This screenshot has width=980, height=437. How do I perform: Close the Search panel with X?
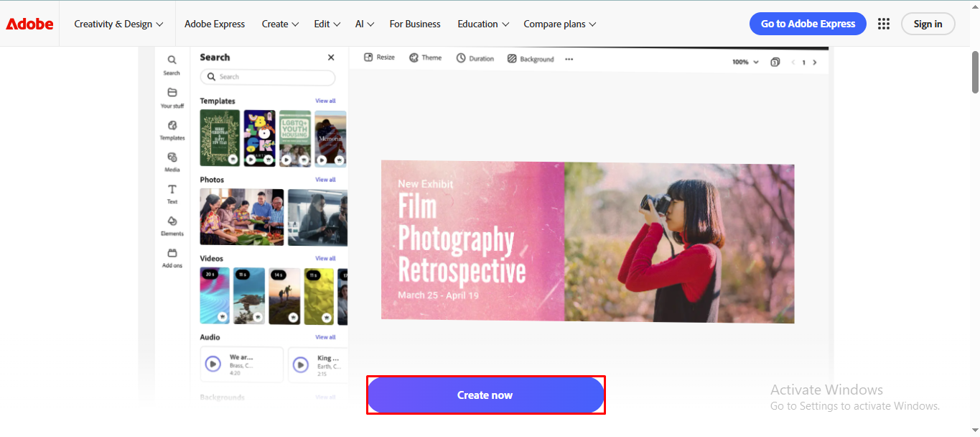pos(331,57)
